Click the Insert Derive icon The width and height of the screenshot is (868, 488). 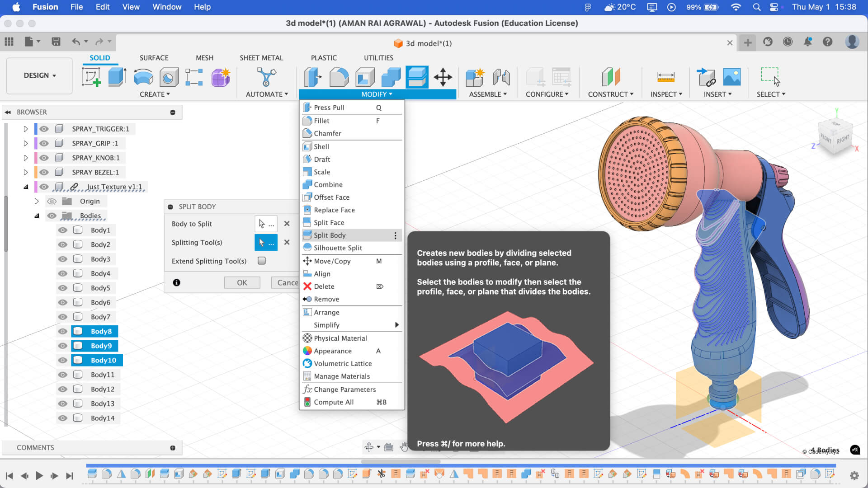(x=706, y=77)
